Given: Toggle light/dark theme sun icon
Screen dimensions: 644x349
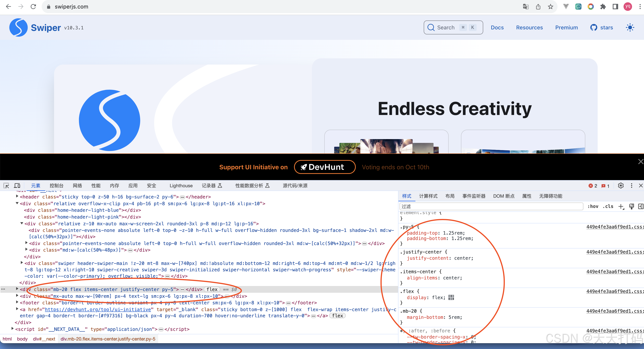Looking at the screenshot, I should coord(630,27).
